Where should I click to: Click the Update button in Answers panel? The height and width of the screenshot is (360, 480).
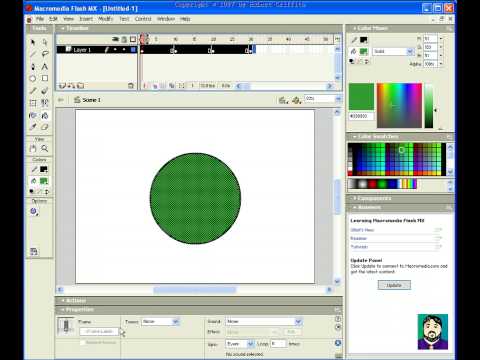(394, 285)
